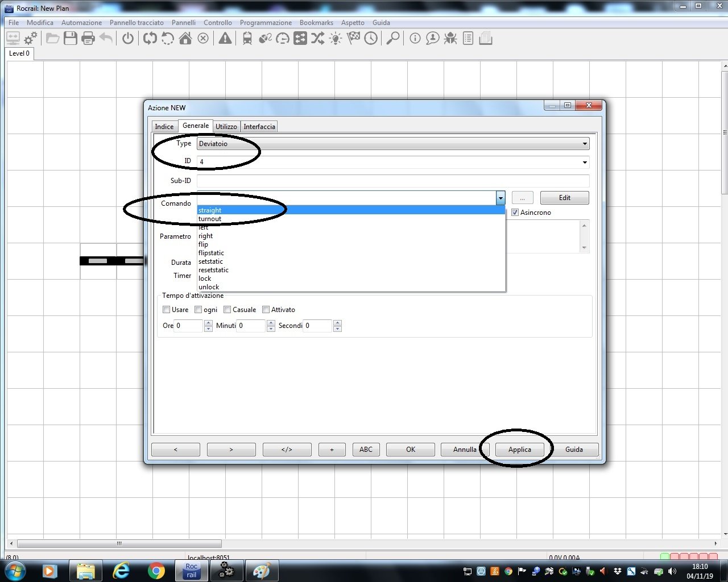Open the ID dropdown list
This screenshot has height=582, width=728.
[x=584, y=163]
